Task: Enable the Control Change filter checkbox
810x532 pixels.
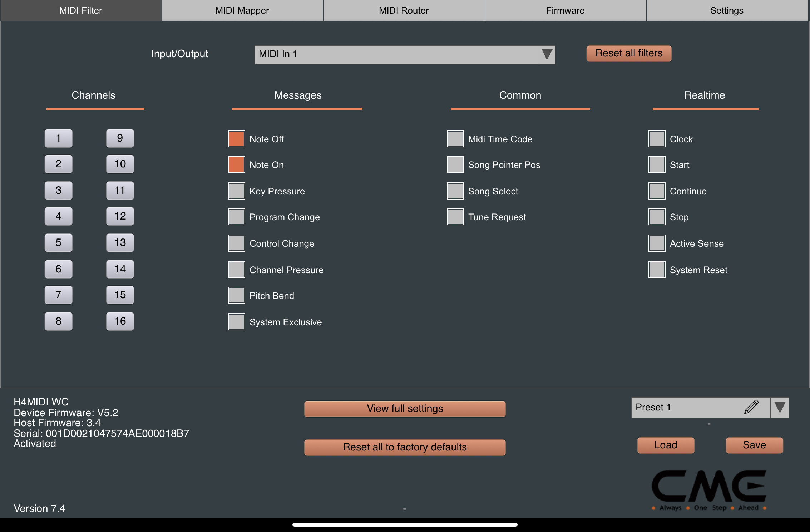Action: coord(237,243)
